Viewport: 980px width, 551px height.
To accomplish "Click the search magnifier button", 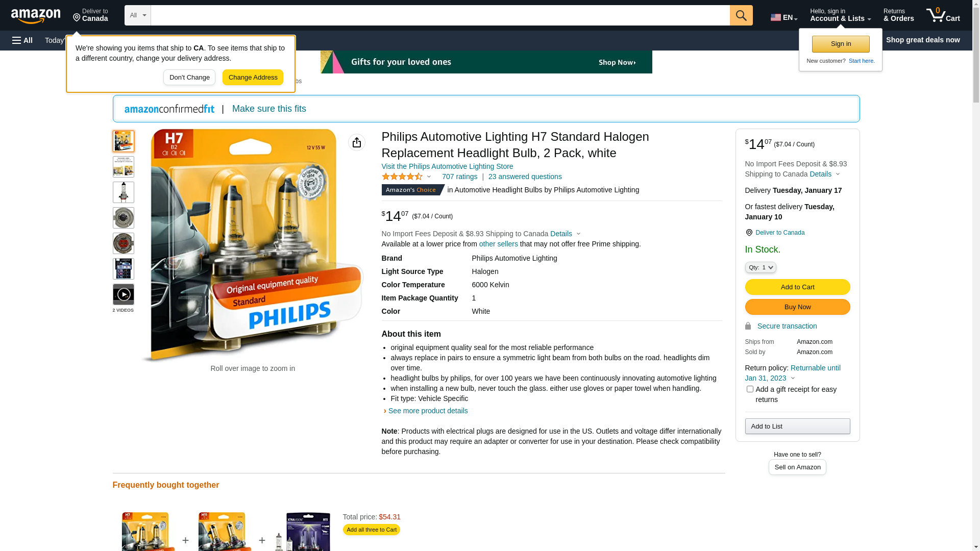I will (741, 15).
